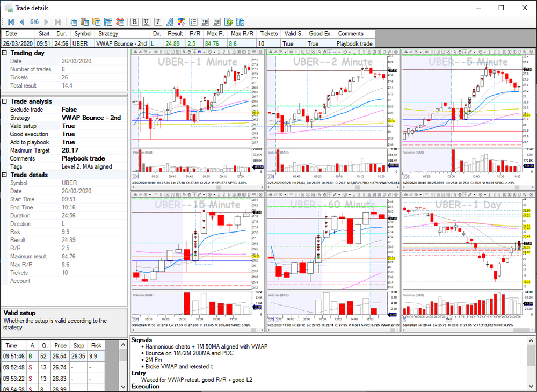Screen dimensions: 537x392
Task: Toggle bold text formatting
Action: (135, 22)
